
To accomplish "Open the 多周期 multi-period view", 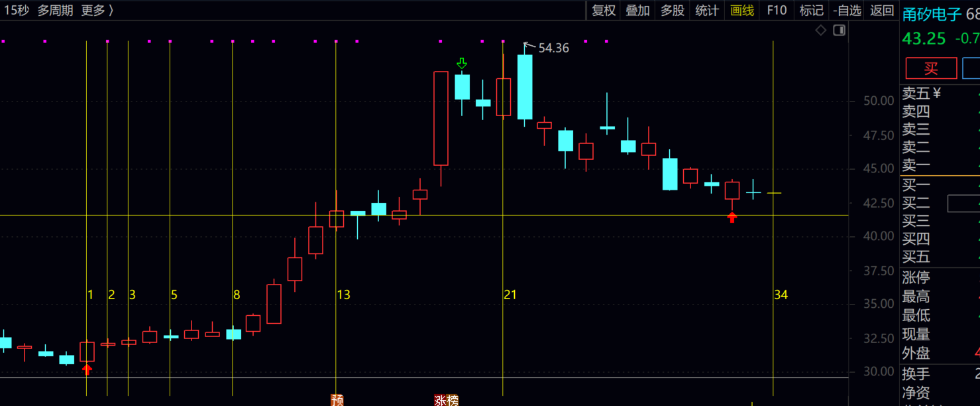I will (x=55, y=10).
